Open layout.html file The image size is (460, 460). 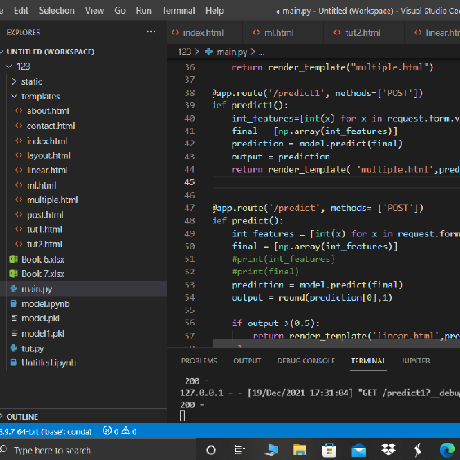pos(49,155)
